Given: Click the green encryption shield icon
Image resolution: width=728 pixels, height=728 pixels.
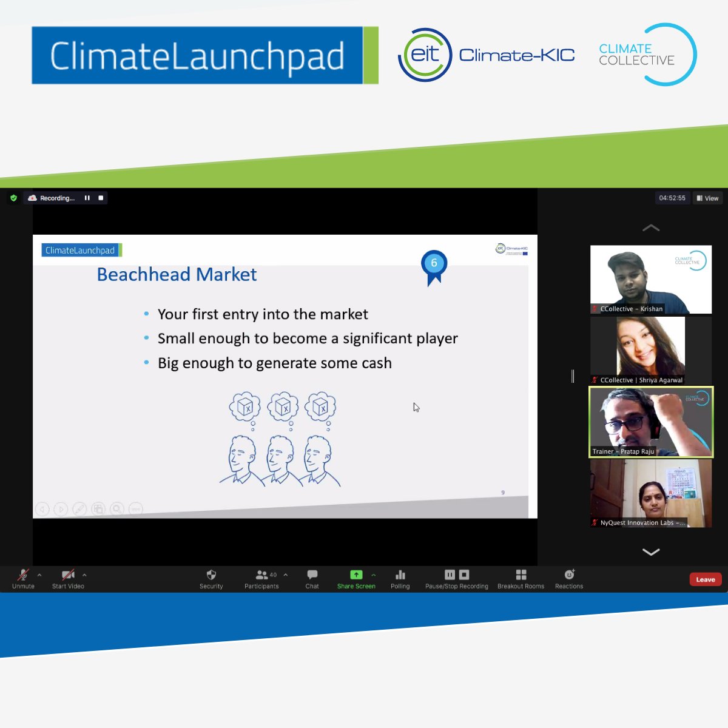Looking at the screenshot, I should (x=13, y=198).
